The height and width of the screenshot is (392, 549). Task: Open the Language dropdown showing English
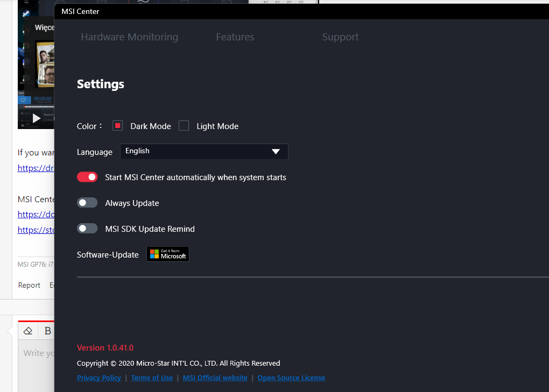click(204, 151)
